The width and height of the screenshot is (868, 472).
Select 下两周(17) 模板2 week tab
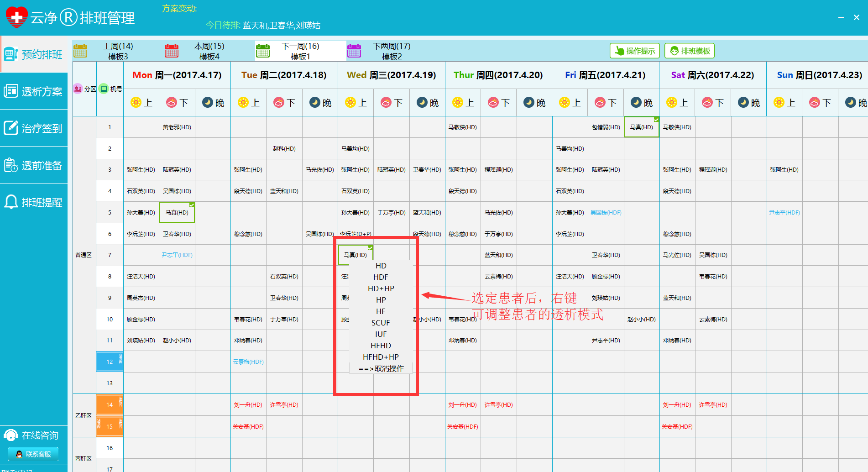click(x=392, y=51)
